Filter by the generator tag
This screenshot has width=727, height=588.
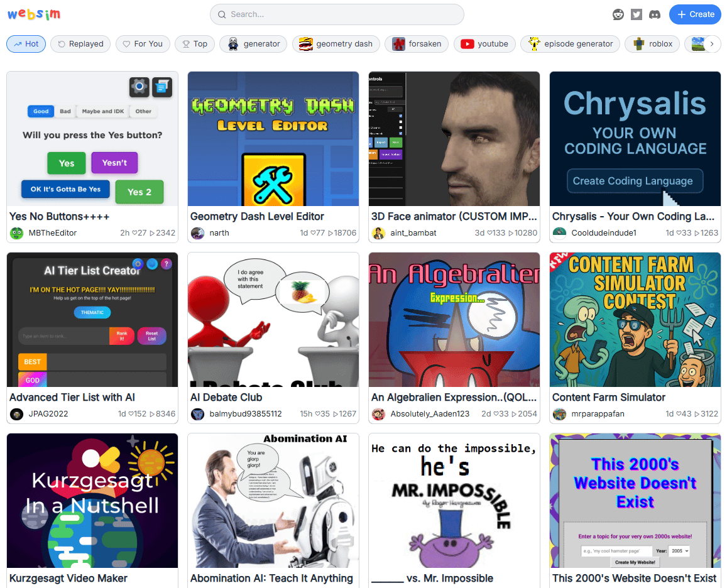253,44
